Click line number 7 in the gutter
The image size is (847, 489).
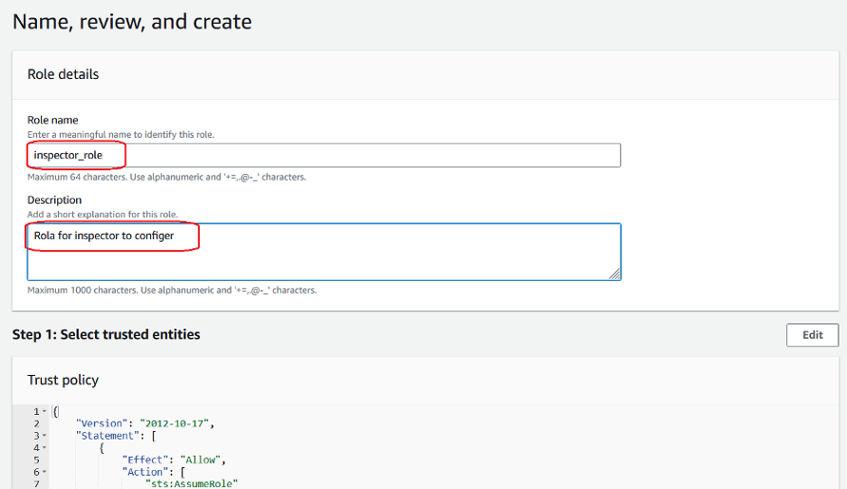click(35, 483)
